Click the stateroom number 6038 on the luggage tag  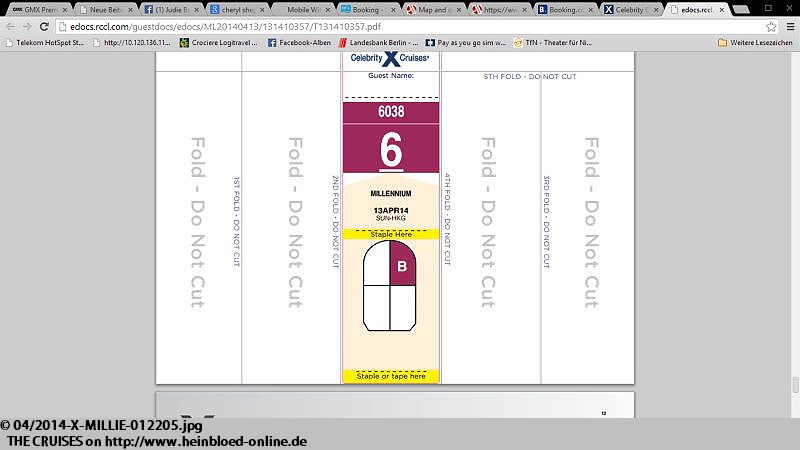click(x=391, y=112)
